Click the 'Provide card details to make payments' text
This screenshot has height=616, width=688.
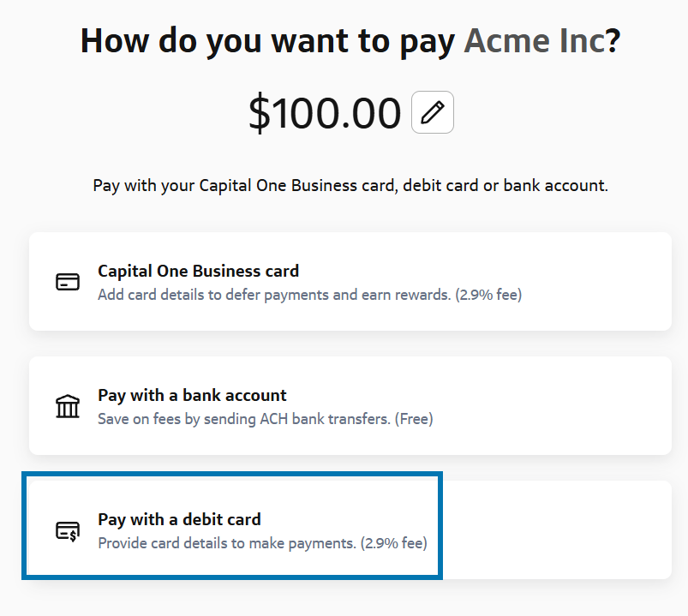[x=226, y=543]
